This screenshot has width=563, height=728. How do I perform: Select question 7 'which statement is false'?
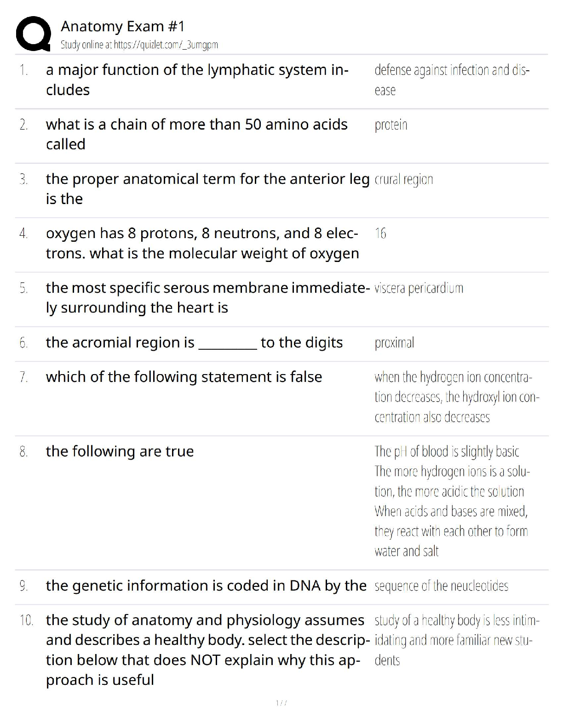(184, 377)
